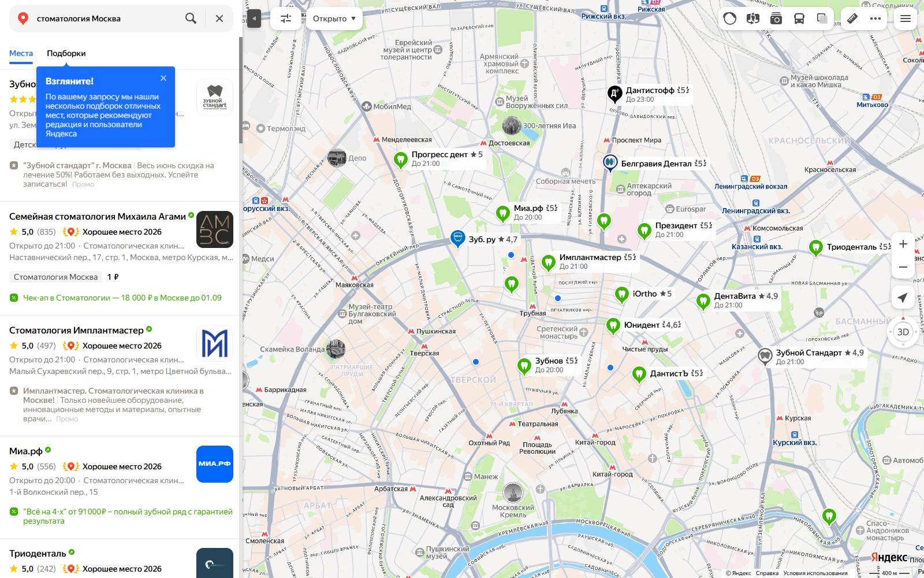
Task: Zoom in with the plus button
Action: pyautogui.click(x=903, y=244)
